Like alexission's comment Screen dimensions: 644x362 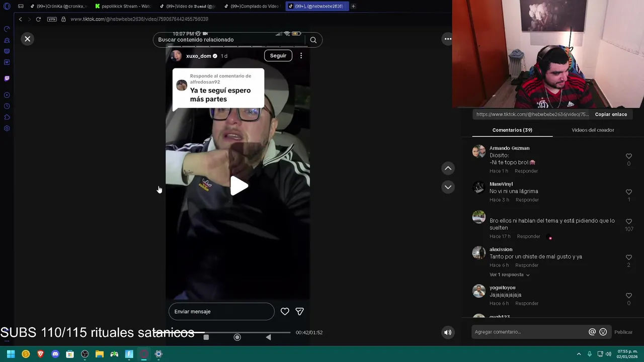click(628, 257)
